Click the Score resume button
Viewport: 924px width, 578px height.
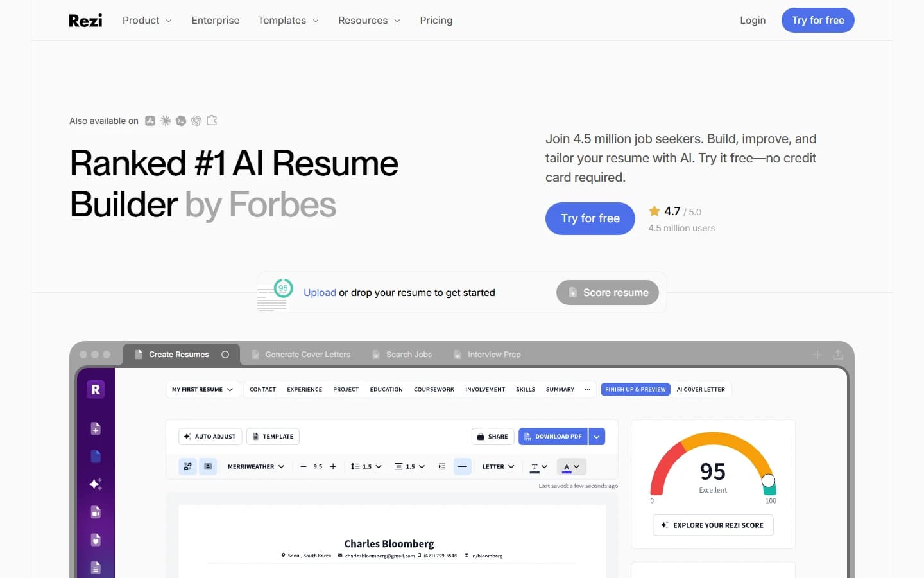coord(608,292)
